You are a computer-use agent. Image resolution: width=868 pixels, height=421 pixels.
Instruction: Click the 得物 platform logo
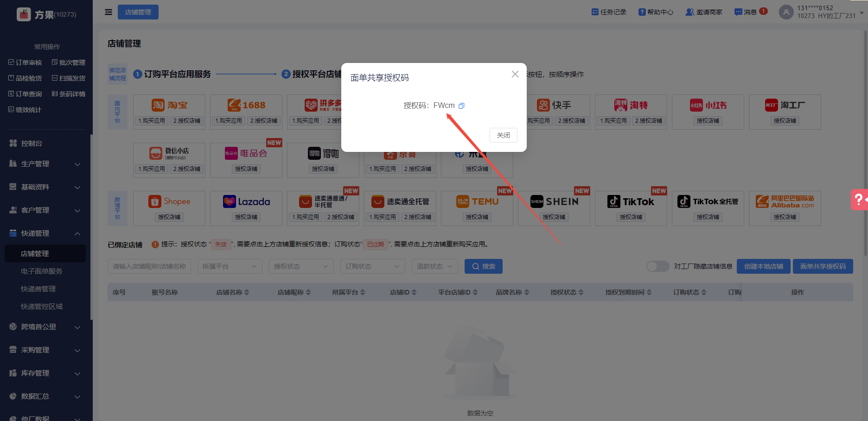tap(323, 153)
